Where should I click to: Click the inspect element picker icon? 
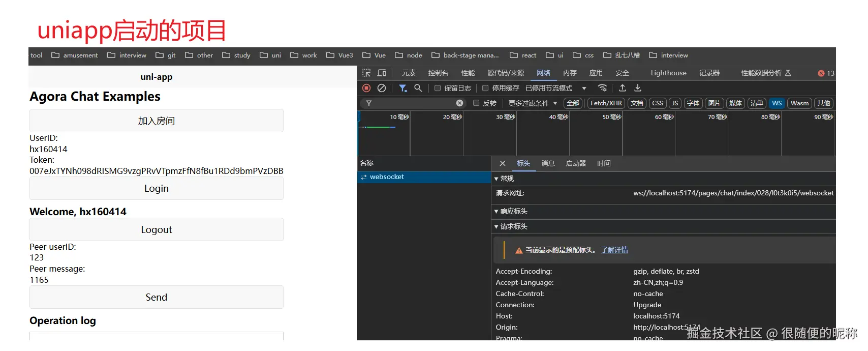click(366, 73)
